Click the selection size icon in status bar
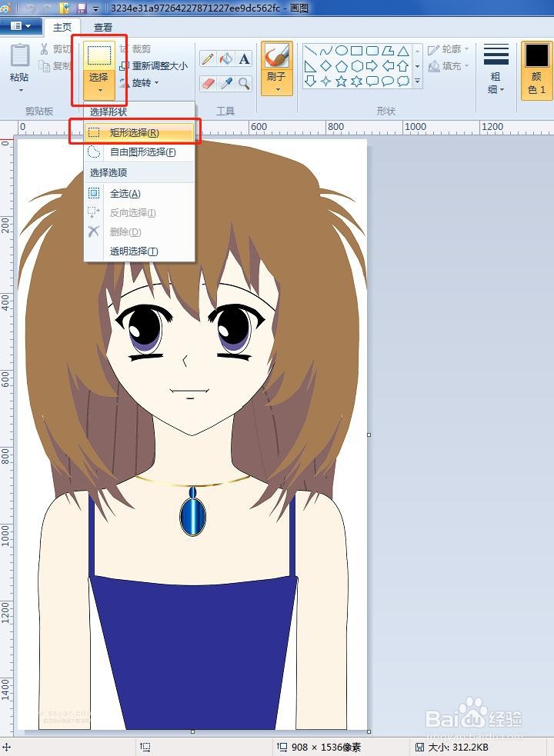This screenshot has width=554, height=756. (145, 748)
